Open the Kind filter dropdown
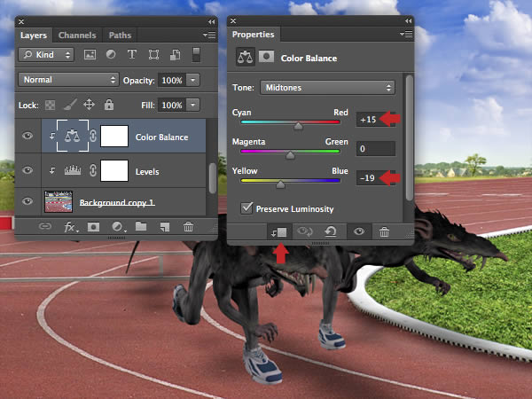The image size is (532, 399). pyautogui.click(x=46, y=55)
